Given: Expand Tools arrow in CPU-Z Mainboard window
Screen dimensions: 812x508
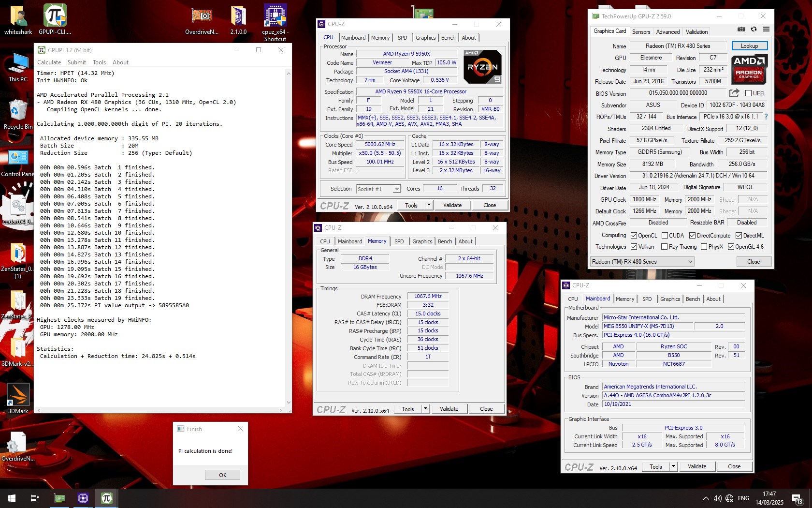Looking at the screenshot, I should 673,466.
